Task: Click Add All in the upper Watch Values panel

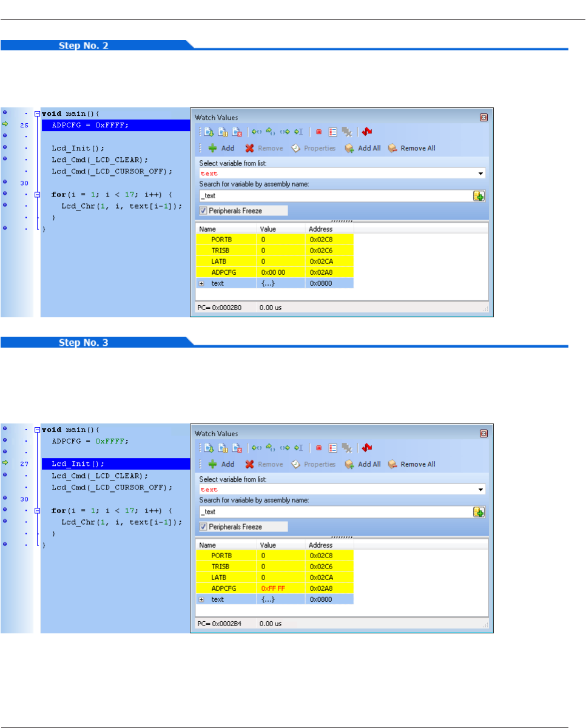Action: [x=363, y=148]
